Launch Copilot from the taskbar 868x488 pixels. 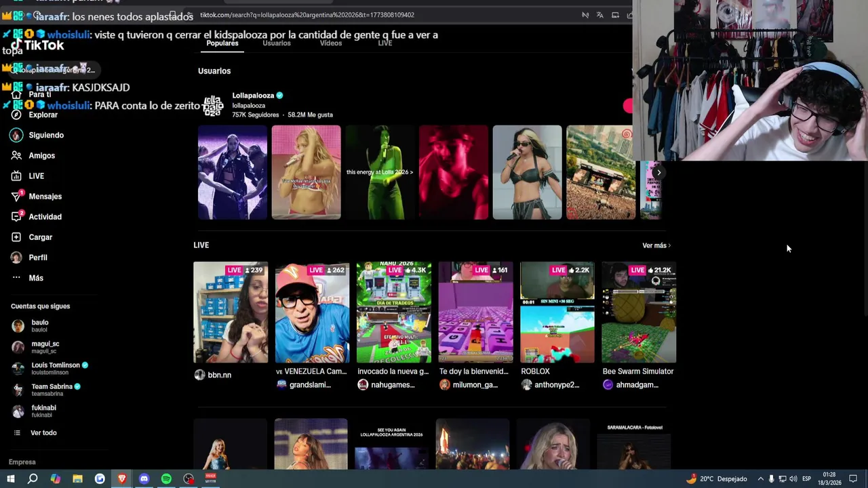[55, 479]
